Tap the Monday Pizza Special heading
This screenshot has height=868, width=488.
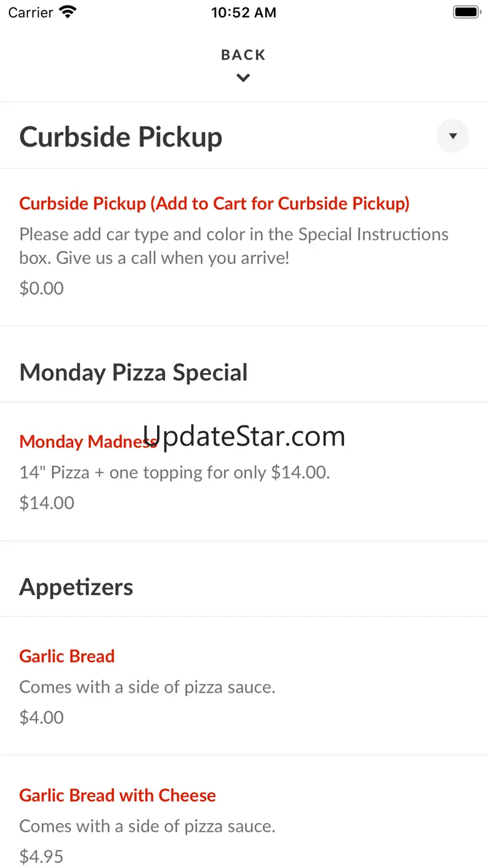pos(133,372)
